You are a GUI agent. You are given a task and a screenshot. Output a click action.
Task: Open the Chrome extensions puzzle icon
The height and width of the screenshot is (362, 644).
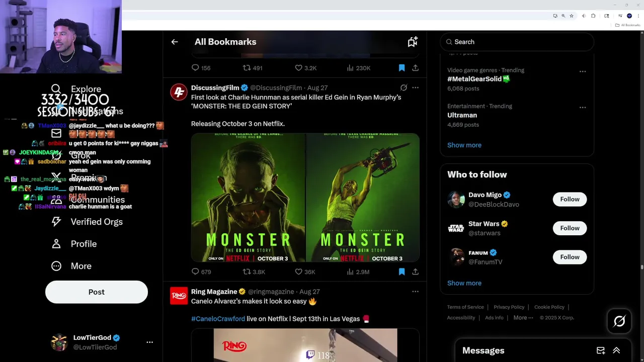point(593,16)
